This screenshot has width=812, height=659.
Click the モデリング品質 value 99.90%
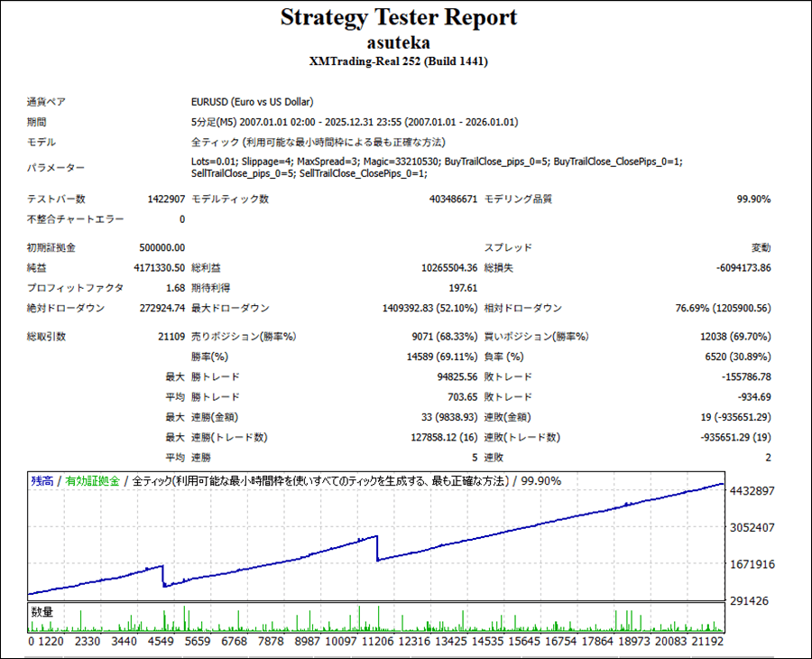point(752,200)
